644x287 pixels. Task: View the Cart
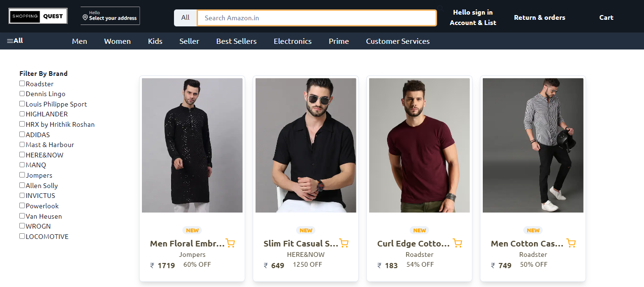606,17
